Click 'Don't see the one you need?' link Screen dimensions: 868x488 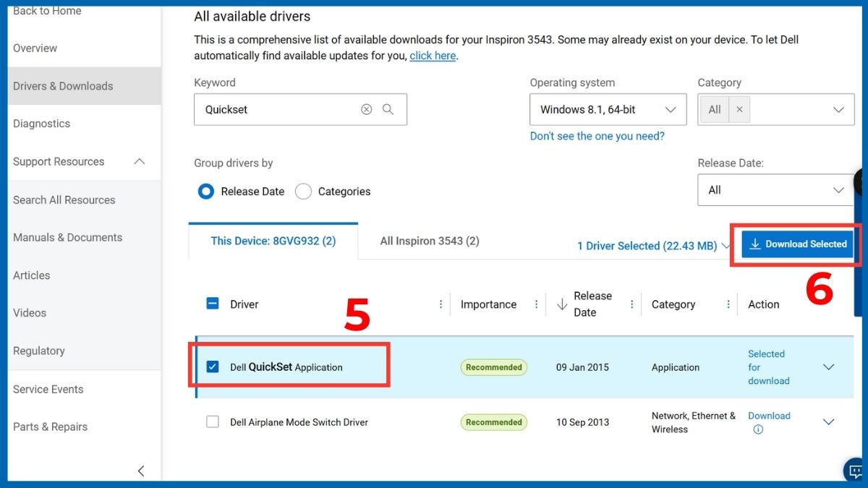(x=597, y=136)
